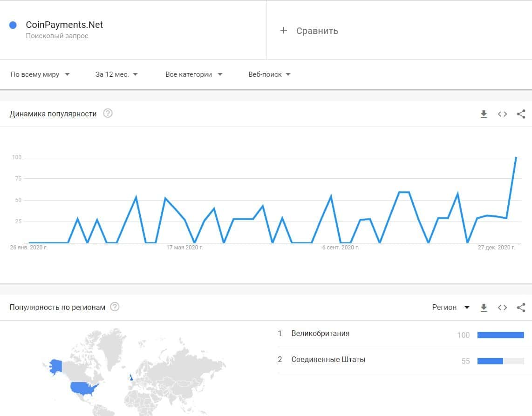Click the Сравнить add comparison button
Viewport: 532px width, 416px height.
pos(309,31)
